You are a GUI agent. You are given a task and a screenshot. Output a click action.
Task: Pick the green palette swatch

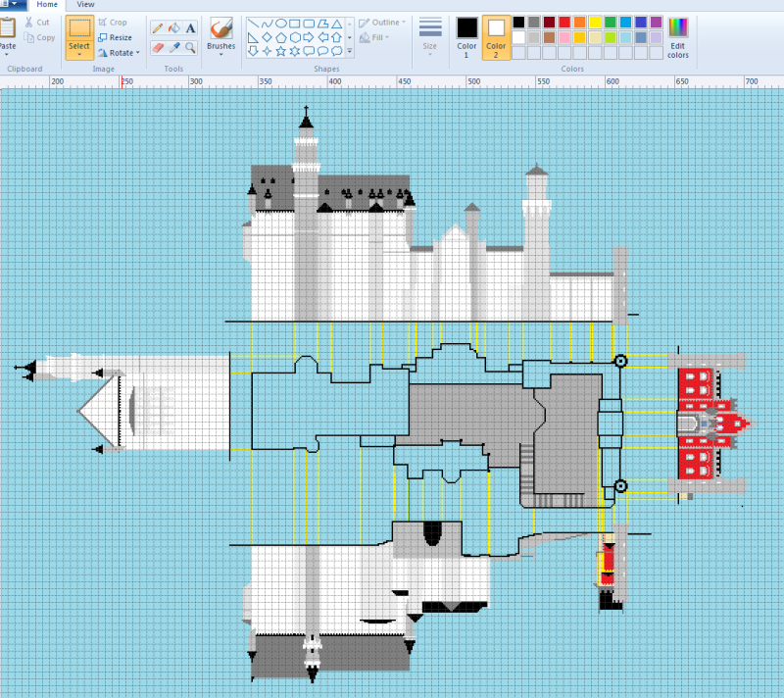(610, 22)
